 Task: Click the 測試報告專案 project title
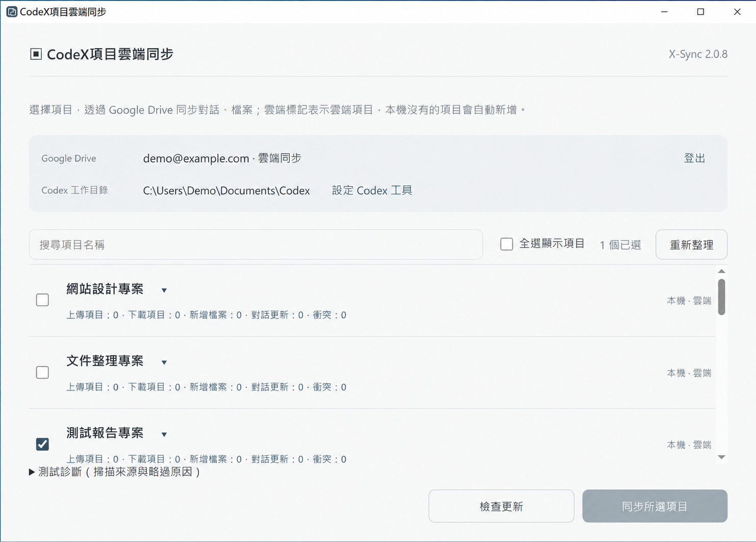coord(105,433)
